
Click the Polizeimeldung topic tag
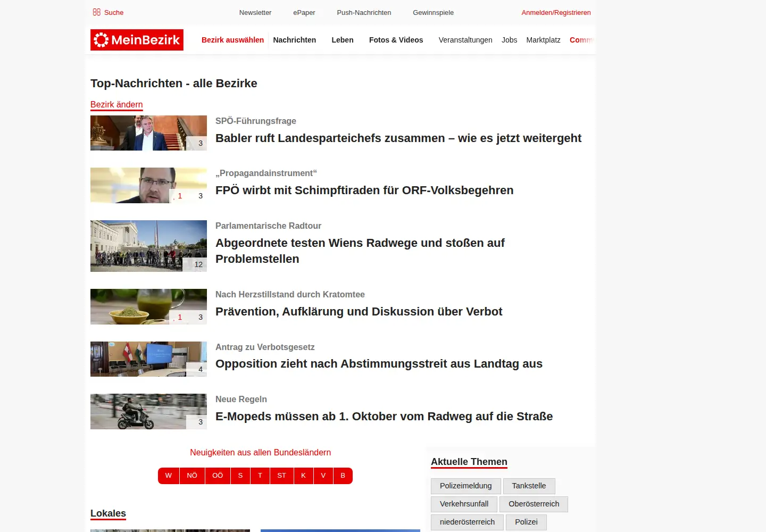[465, 486]
